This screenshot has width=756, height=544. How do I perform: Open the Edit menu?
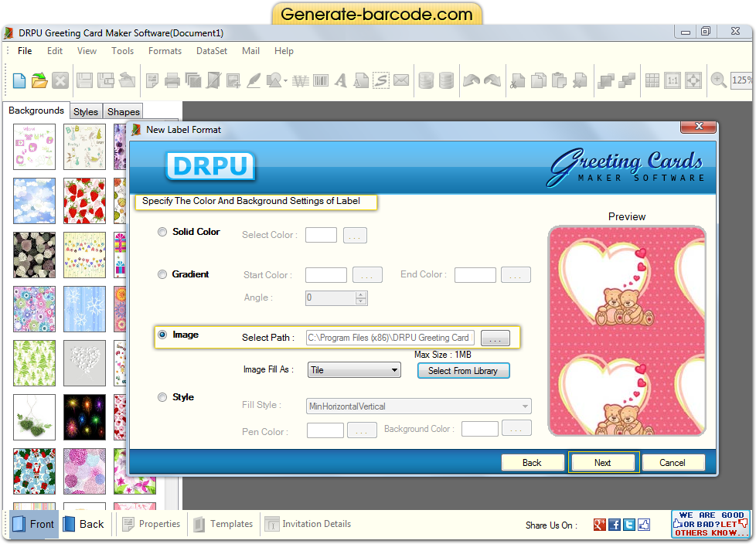point(54,51)
